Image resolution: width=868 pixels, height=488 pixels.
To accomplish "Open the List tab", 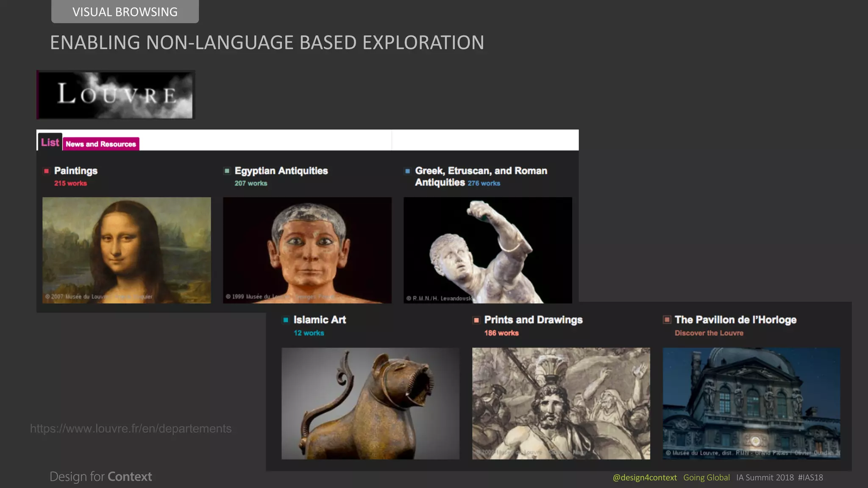I will pyautogui.click(x=50, y=142).
